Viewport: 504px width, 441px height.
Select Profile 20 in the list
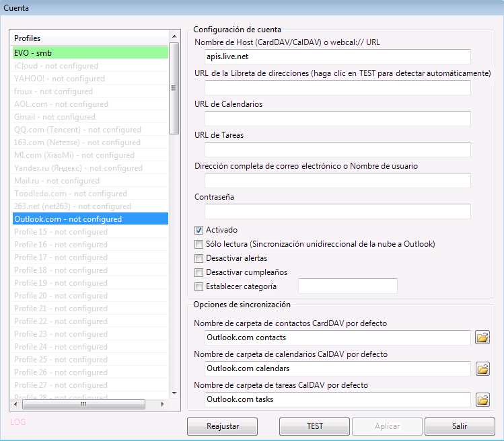tap(90, 296)
